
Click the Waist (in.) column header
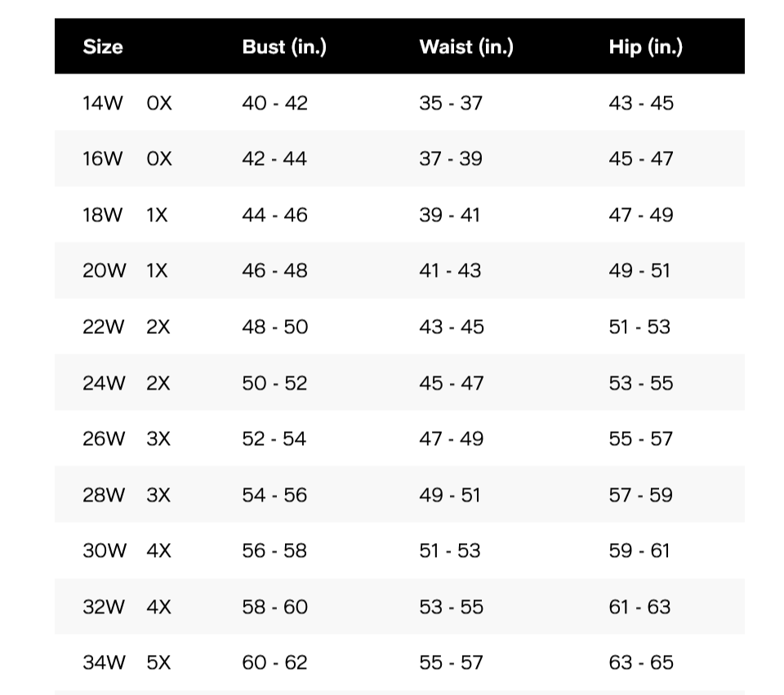466,47
